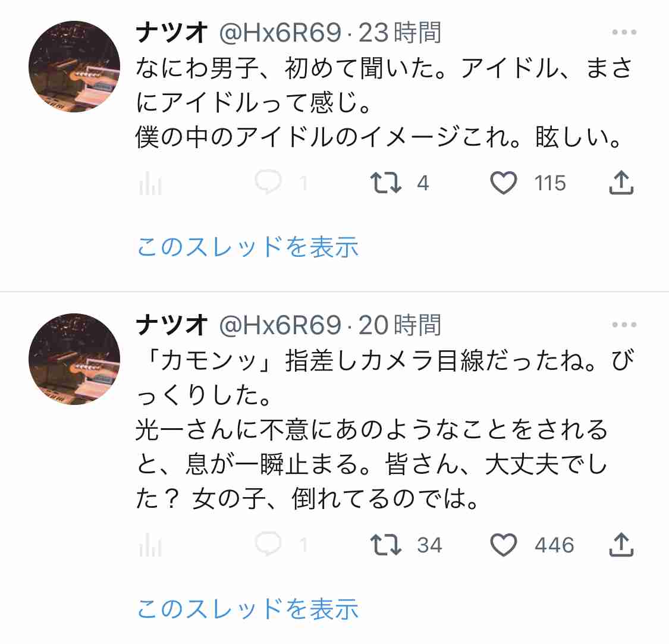Show thread link under first tweet
The width and height of the screenshot is (669, 644).
[247, 247]
